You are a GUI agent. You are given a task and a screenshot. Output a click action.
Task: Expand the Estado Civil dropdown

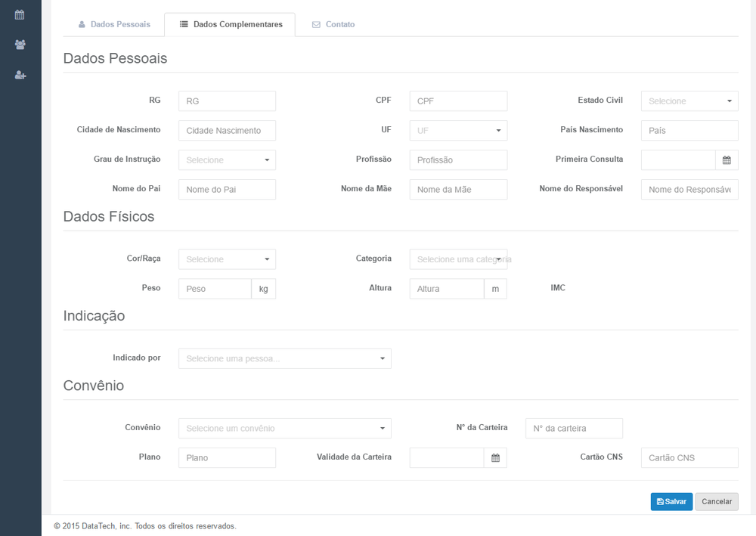(x=689, y=101)
